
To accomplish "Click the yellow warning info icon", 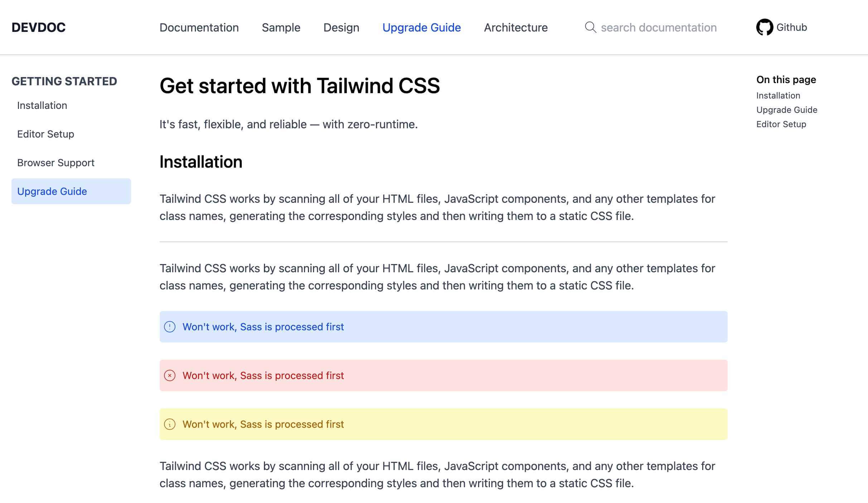I will coord(170,424).
